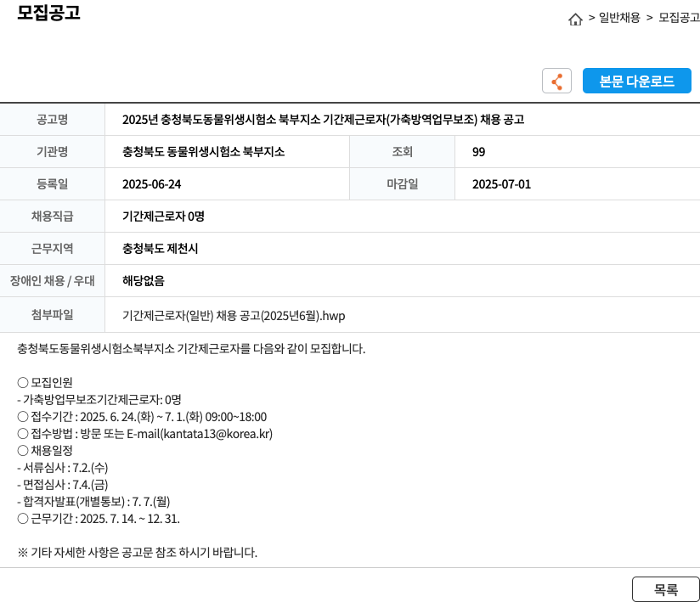Click the 본문 다운로드 button
This screenshot has height=602, width=700.
point(636,81)
